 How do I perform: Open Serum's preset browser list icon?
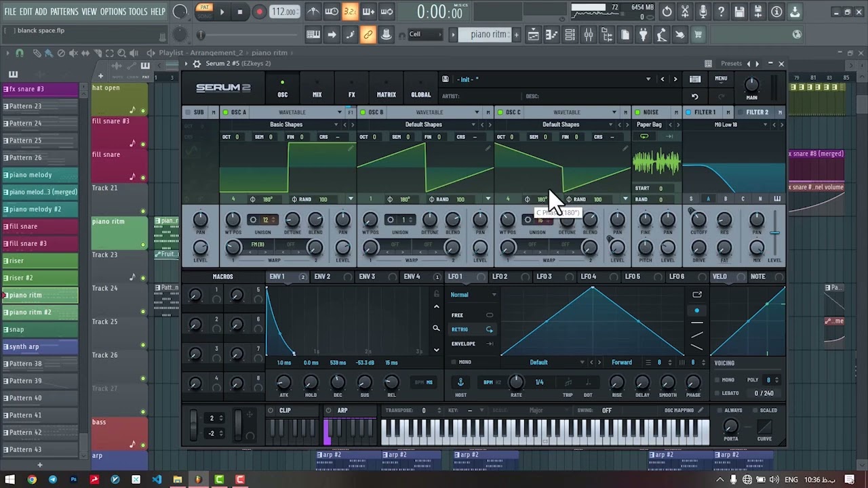[x=695, y=79]
